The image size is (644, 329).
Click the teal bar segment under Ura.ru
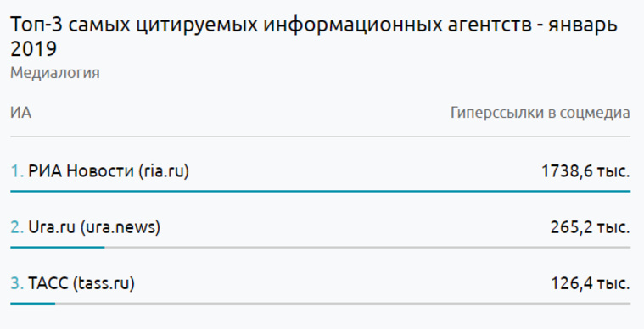58,248
